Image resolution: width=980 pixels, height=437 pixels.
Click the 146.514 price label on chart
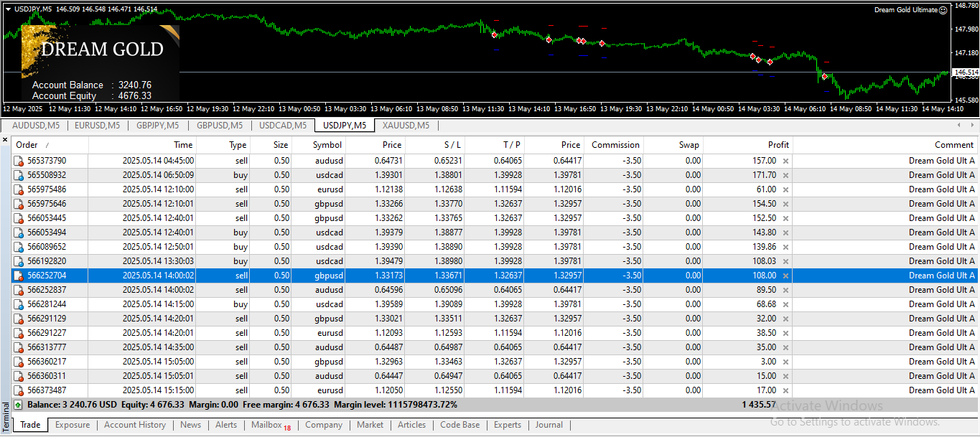coord(966,72)
